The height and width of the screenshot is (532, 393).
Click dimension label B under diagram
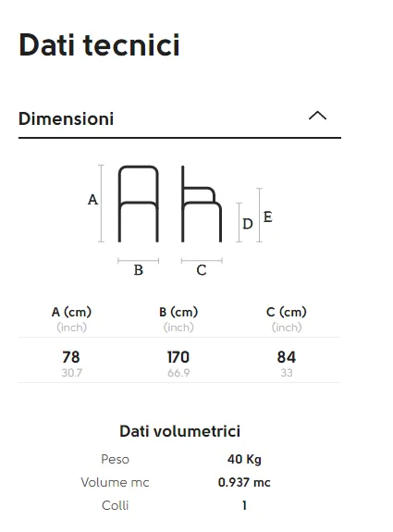139,270
